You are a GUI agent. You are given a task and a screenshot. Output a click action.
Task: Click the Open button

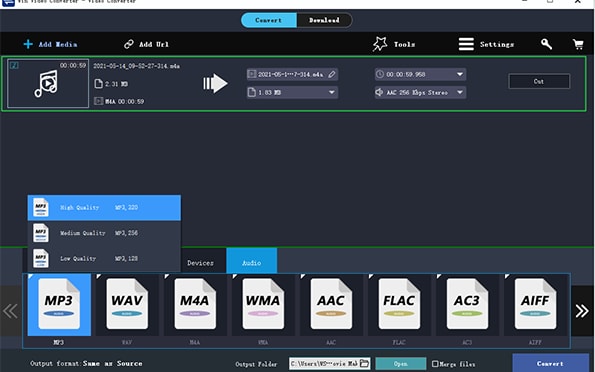coord(401,364)
